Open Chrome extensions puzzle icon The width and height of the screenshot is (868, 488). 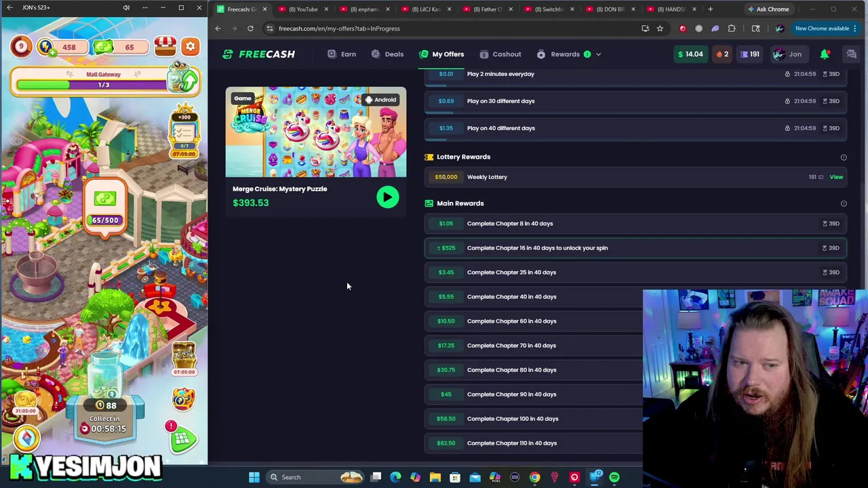(x=732, y=28)
